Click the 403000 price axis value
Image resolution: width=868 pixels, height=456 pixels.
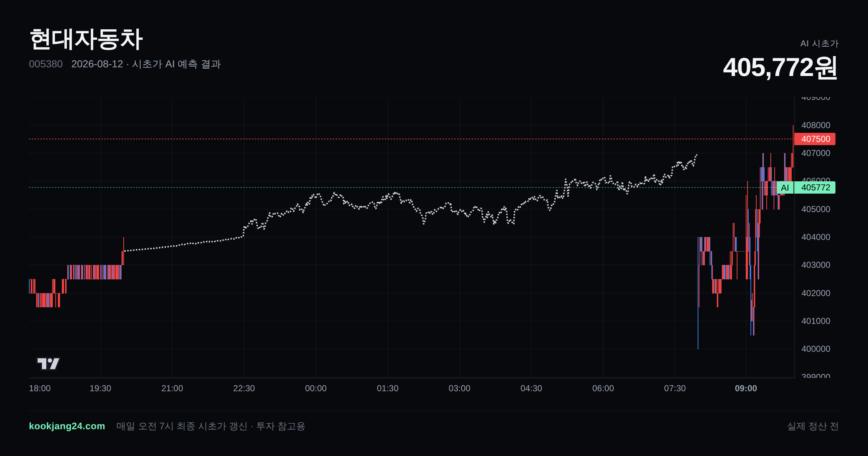[816, 265]
